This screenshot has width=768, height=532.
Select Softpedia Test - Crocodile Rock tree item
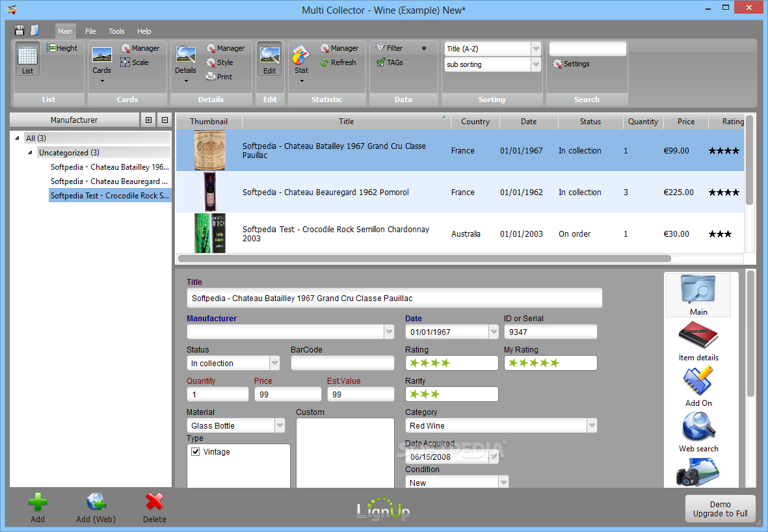(110, 196)
